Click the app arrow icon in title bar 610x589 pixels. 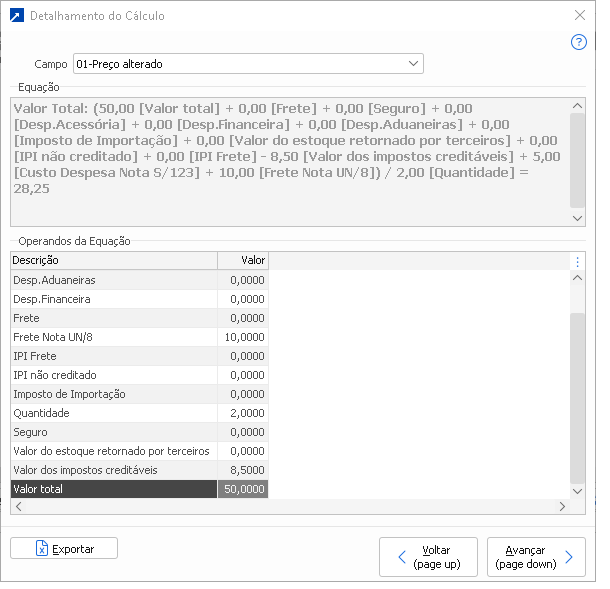point(17,16)
